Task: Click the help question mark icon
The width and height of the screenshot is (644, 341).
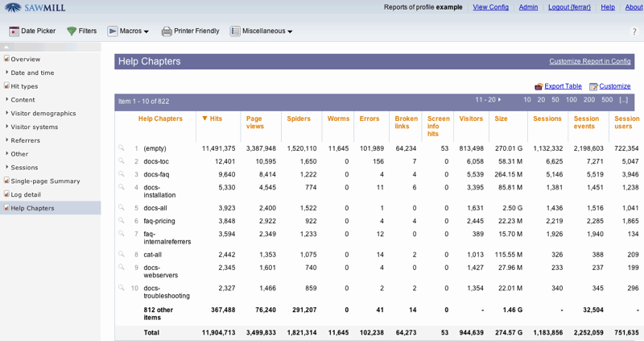Action: pyautogui.click(x=634, y=31)
